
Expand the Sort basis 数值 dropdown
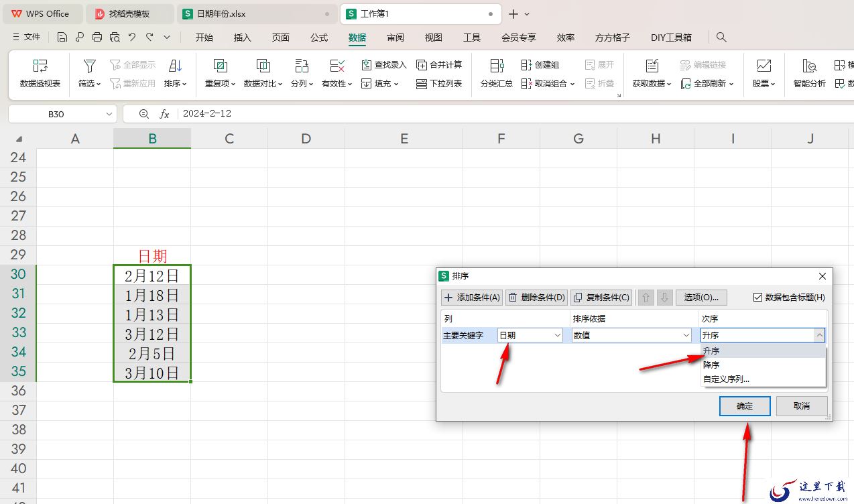point(686,335)
